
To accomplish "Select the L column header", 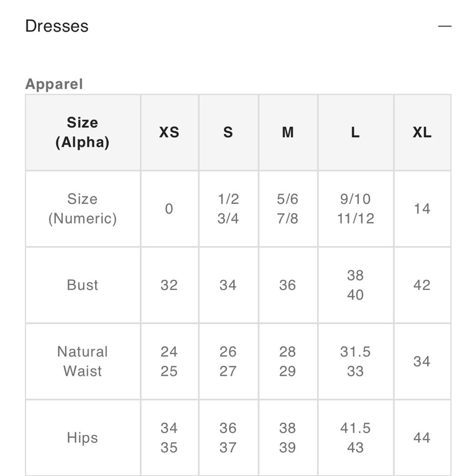I will [x=356, y=132].
